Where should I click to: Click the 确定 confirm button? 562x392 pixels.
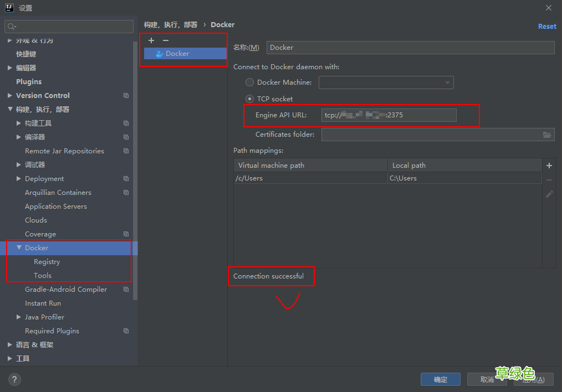click(440, 379)
